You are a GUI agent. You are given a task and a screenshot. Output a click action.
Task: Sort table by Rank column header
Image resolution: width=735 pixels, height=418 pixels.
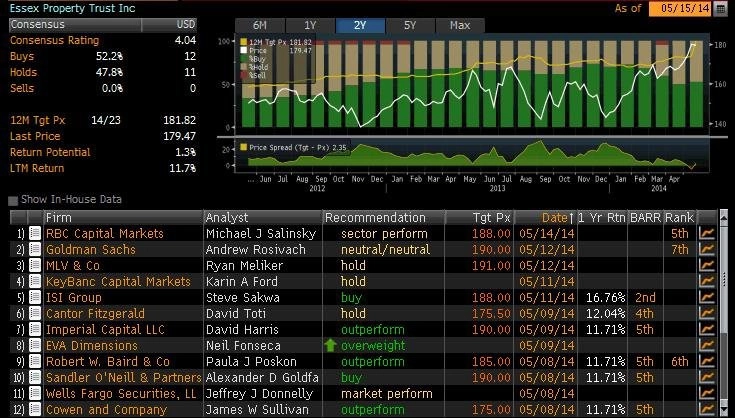[679, 217]
